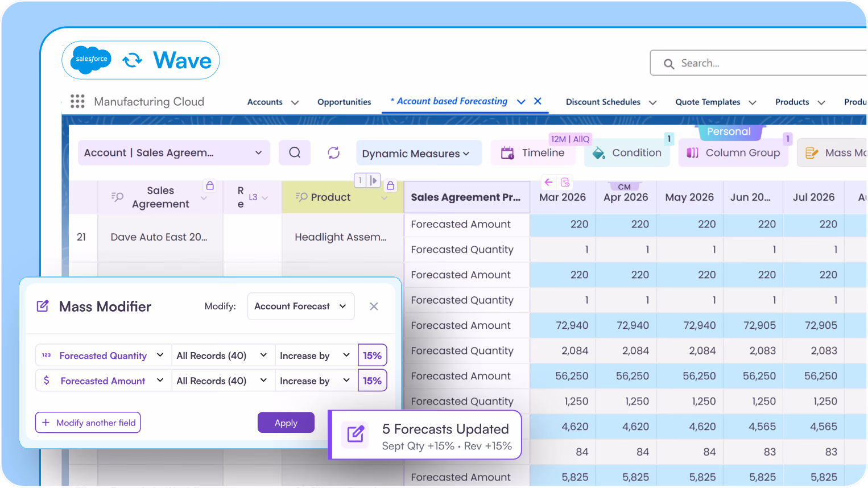Click the Product column filter-search icon

(301, 197)
